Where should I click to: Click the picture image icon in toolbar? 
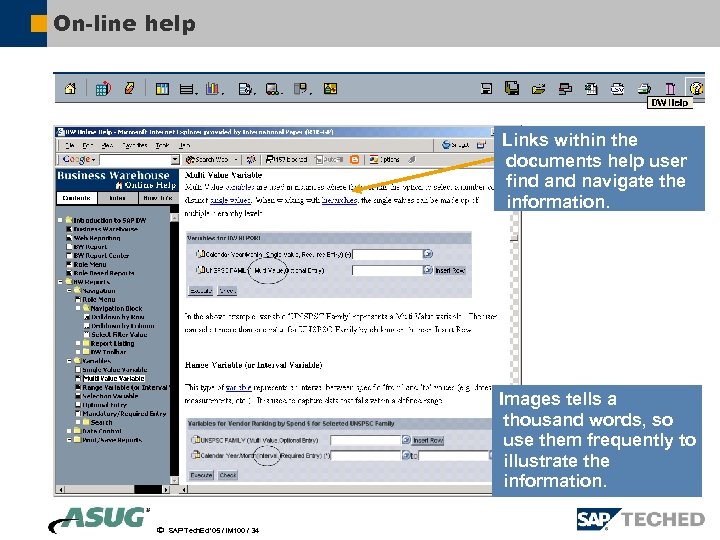(x=330, y=88)
